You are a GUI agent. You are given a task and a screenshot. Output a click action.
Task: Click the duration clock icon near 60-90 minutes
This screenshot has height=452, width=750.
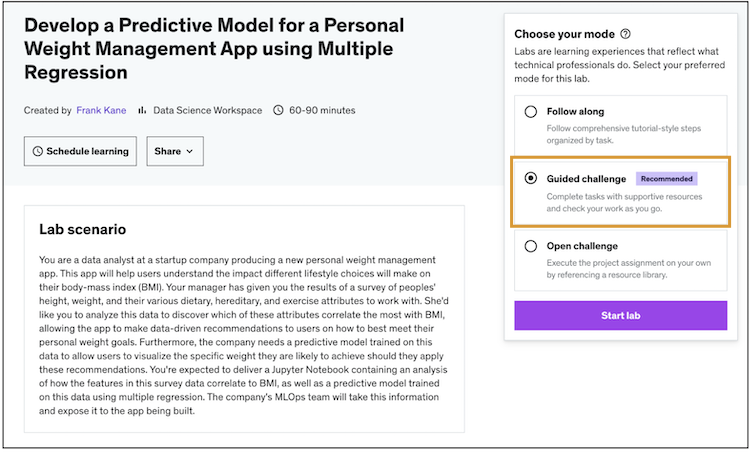(x=279, y=110)
